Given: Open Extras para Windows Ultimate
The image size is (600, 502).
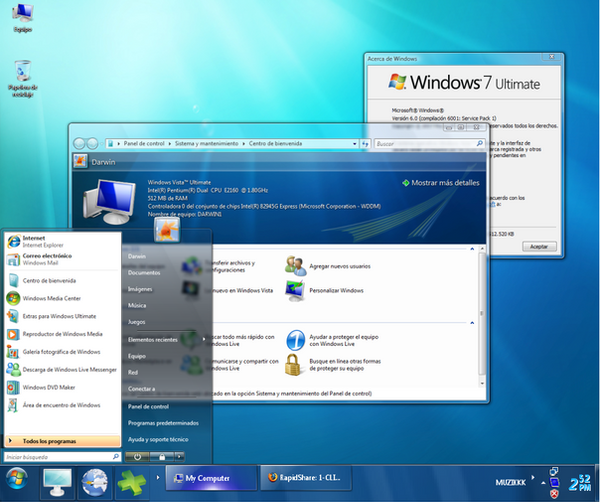Looking at the screenshot, I should click(62, 316).
